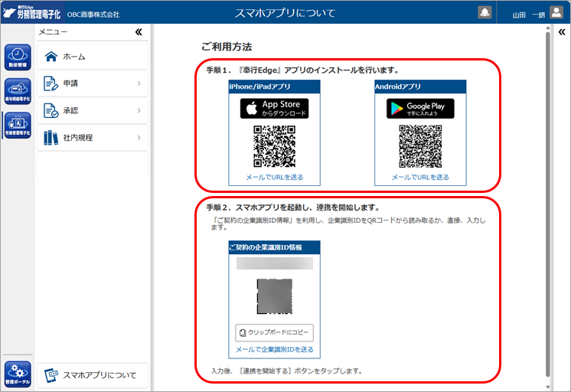This screenshot has width=571, height=392.
Task: Click the 社内規程 books icon
Action: 51,138
